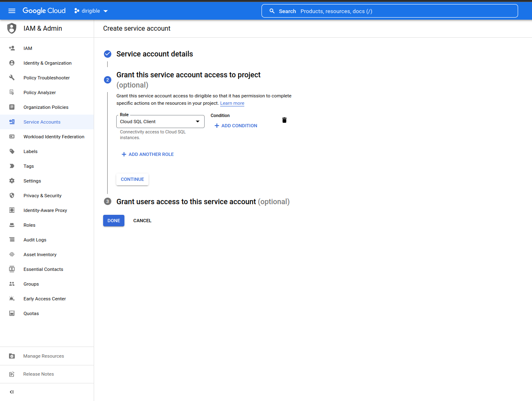Click the Google Cloud logo
Viewport: 532px width, 401px height.
click(x=44, y=11)
